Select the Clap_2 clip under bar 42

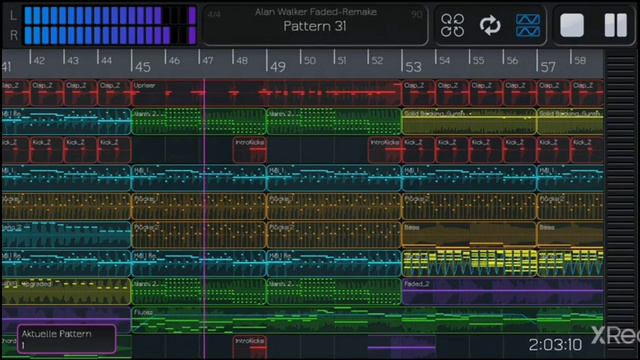pos(47,93)
